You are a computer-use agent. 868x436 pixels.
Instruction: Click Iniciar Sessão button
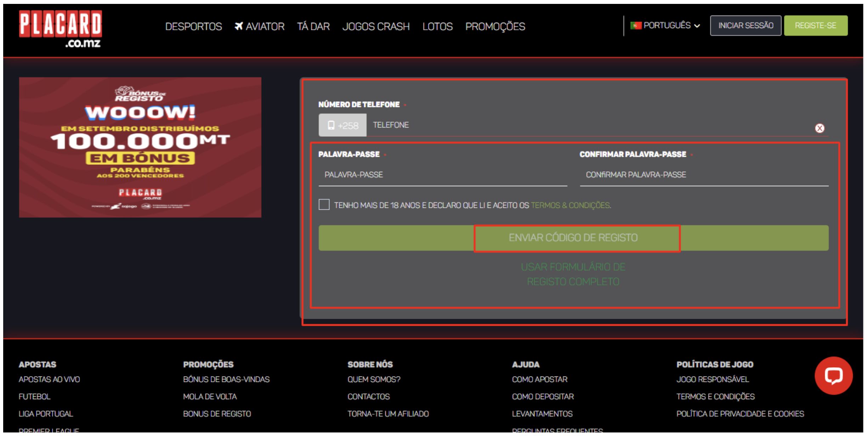pyautogui.click(x=745, y=26)
